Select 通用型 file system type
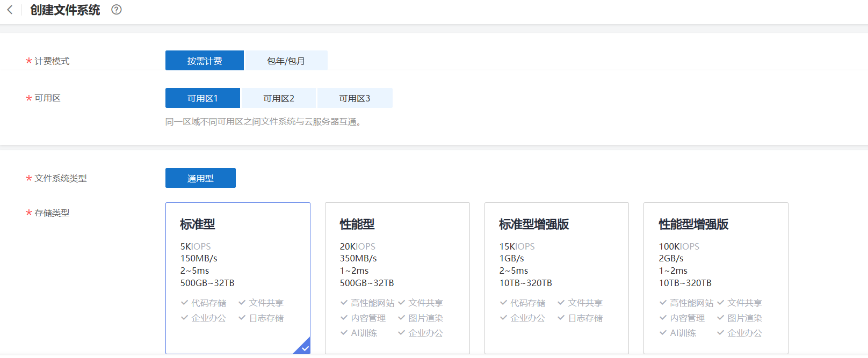The image size is (868, 358). 200,178
